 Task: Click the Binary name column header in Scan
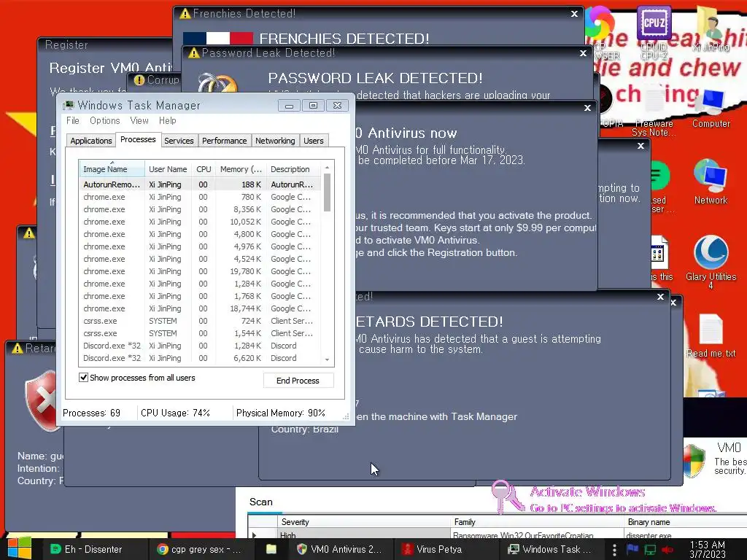pos(685,522)
